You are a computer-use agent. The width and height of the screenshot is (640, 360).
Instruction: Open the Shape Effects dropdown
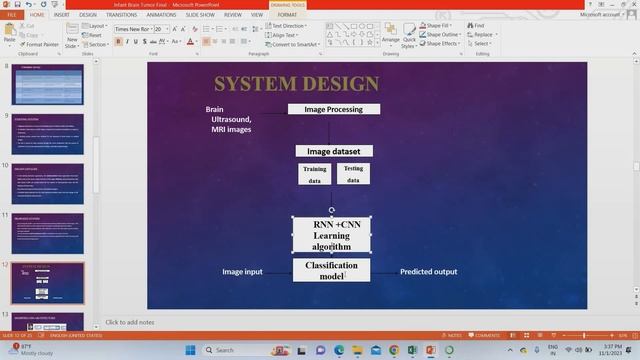[x=440, y=43]
